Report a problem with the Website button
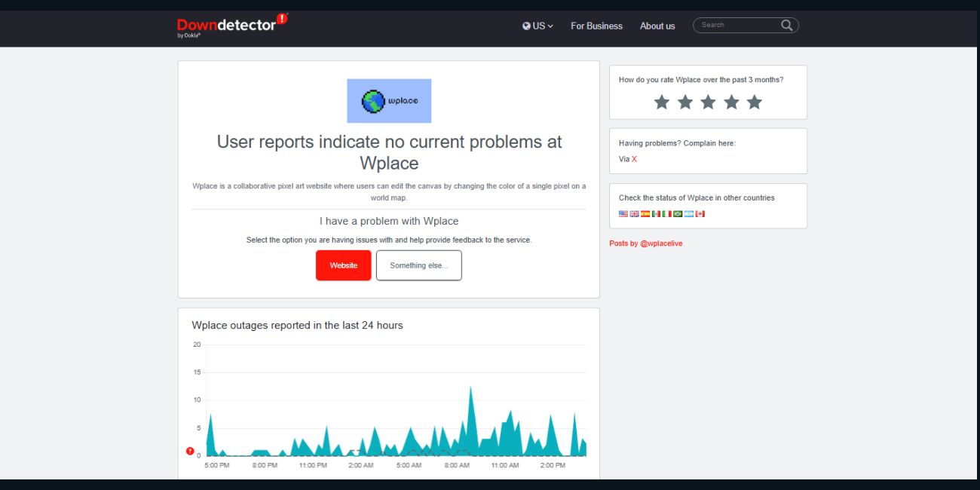The width and height of the screenshot is (980, 490). tap(343, 265)
